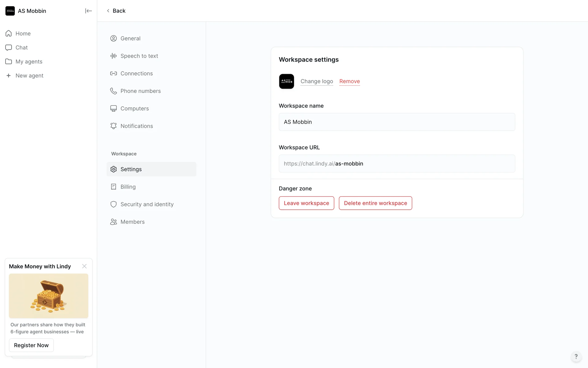Open Security and identity section

pos(147,204)
